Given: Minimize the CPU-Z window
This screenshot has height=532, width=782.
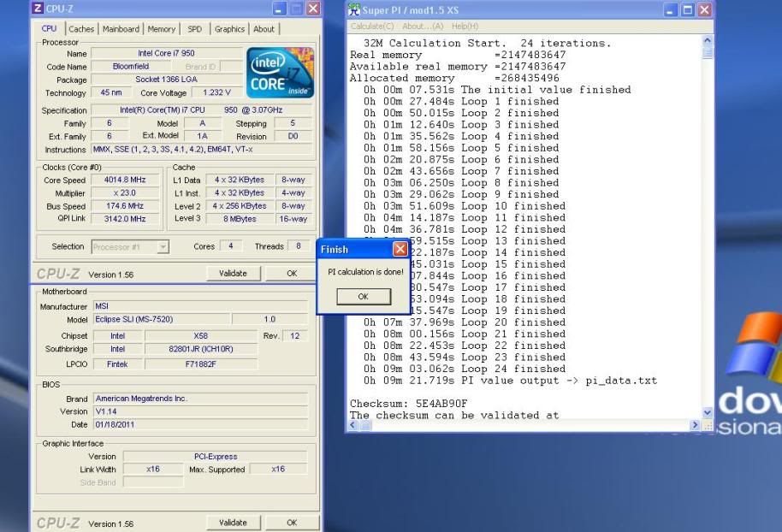Looking at the screenshot, I should tap(279, 9).
